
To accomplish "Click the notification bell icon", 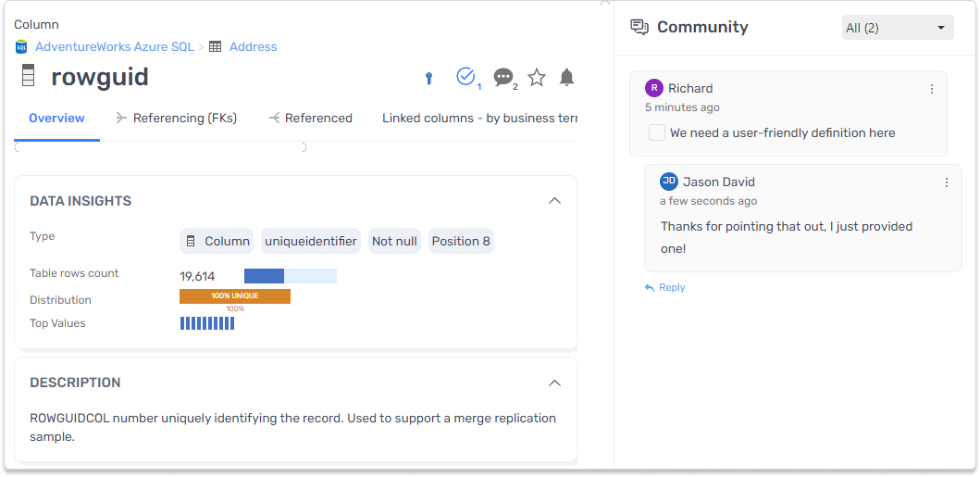I will (x=567, y=78).
